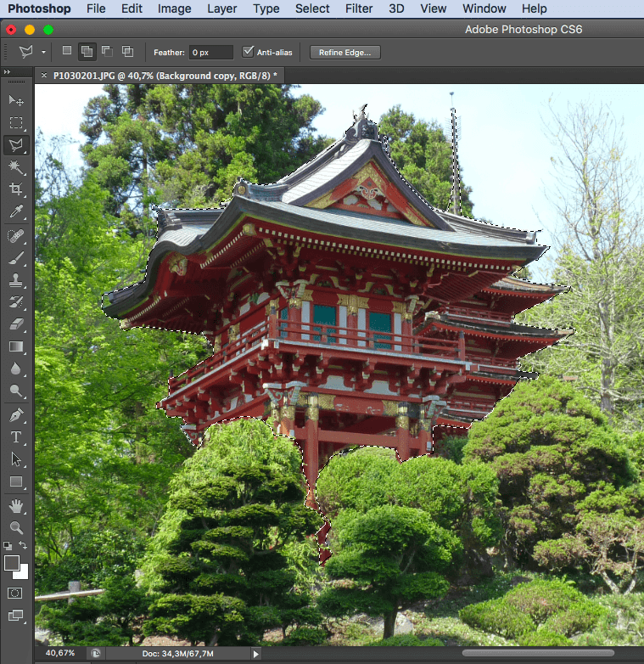
Task: Activate the Crop tool
Action: (16, 189)
